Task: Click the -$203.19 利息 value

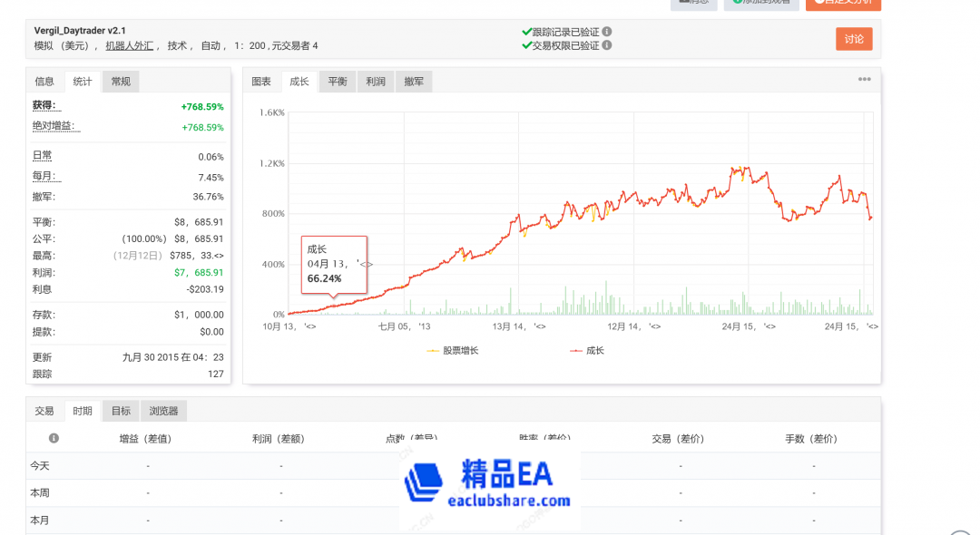Action: (205, 289)
